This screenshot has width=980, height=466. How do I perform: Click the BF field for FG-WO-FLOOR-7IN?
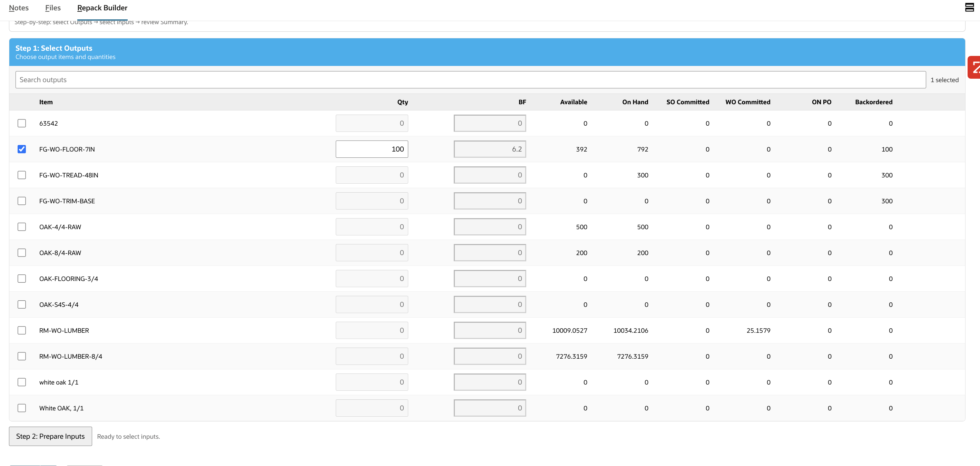click(x=490, y=149)
